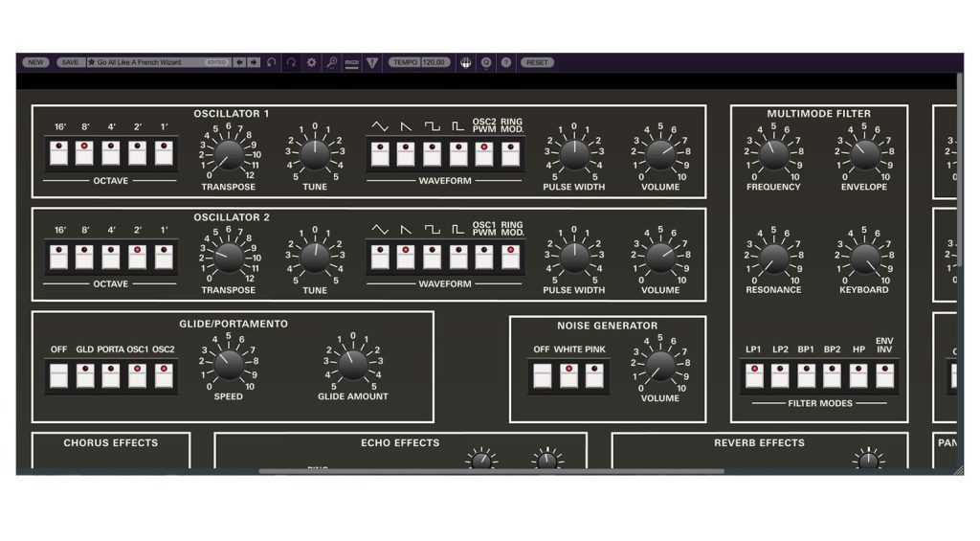Select HP filter mode

pyautogui.click(x=858, y=376)
